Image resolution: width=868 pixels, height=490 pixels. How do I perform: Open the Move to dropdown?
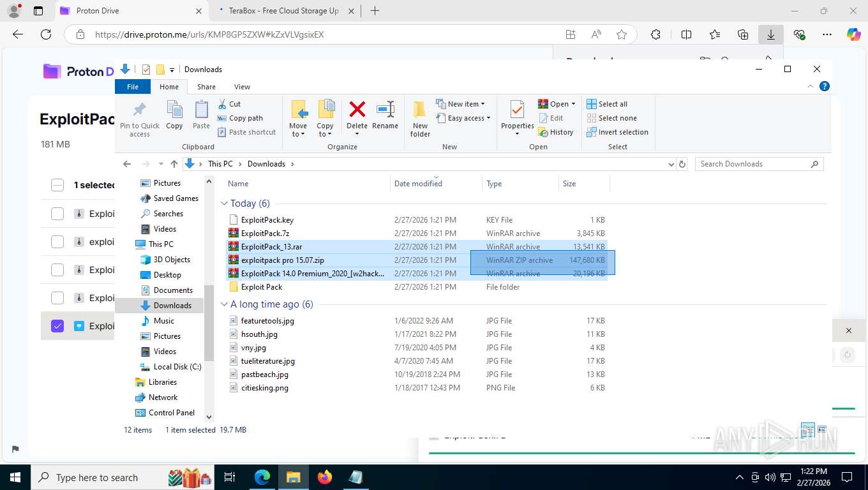point(298,130)
